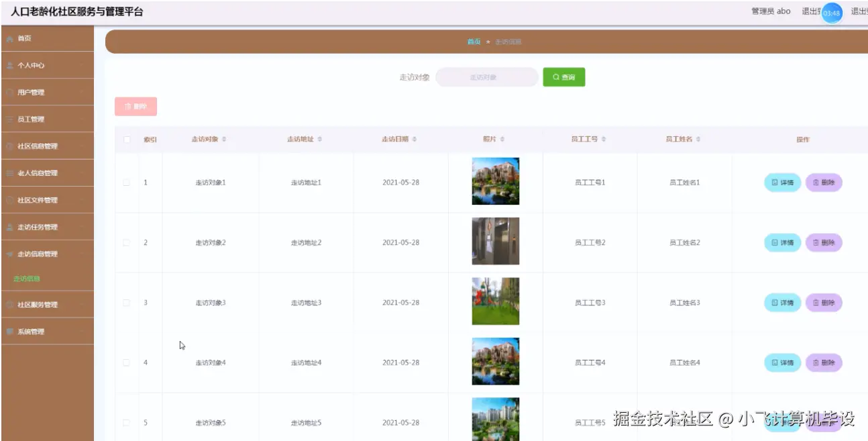This screenshot has width=868, height=441.
Task: Open elevator photo thumbnail in row 走访对象2
Action: tap(496, 241)
